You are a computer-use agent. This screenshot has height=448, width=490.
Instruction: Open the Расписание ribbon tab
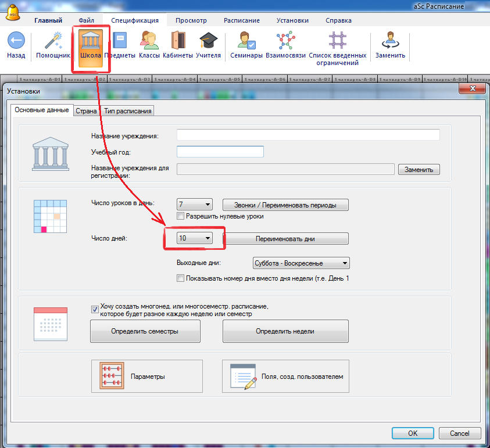pos(242,20)
